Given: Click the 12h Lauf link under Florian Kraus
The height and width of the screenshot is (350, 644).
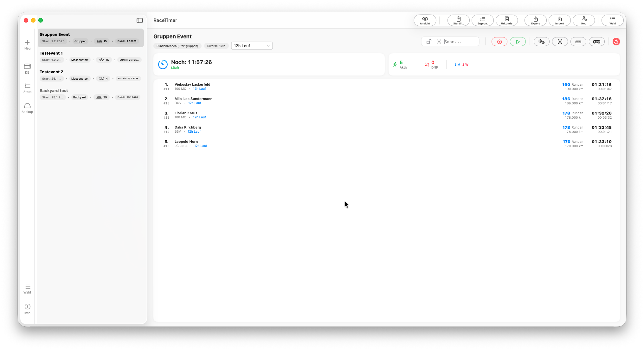Looking at the screenshot, I should (199, 117).
